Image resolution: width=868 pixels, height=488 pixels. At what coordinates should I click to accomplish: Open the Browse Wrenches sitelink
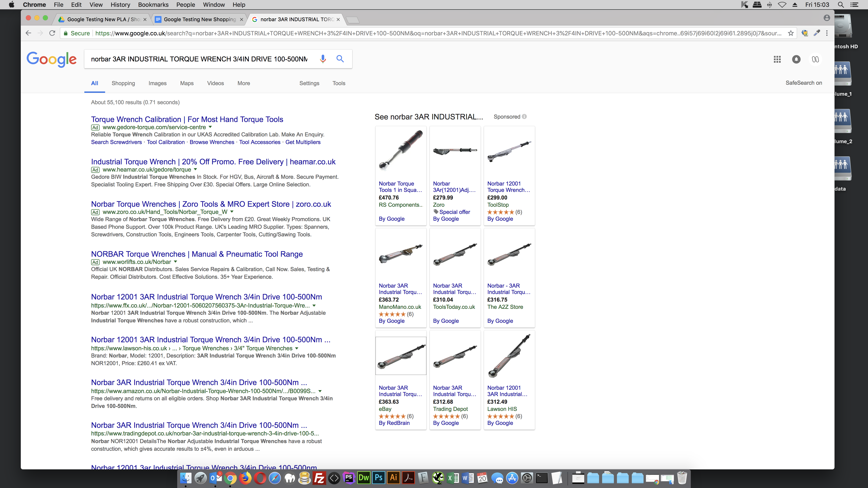(212, 142)
